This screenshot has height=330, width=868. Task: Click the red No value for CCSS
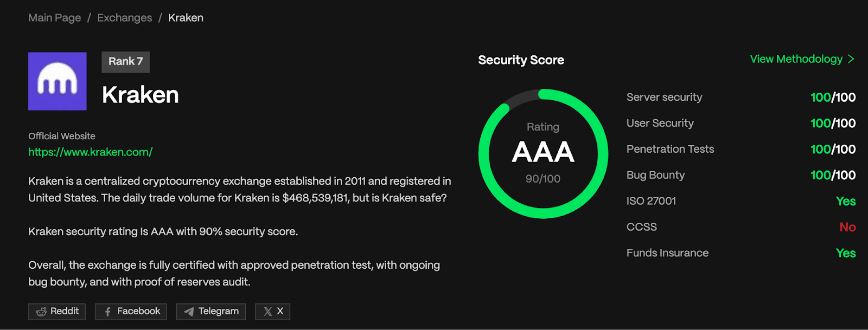click(x=847, y=228)
